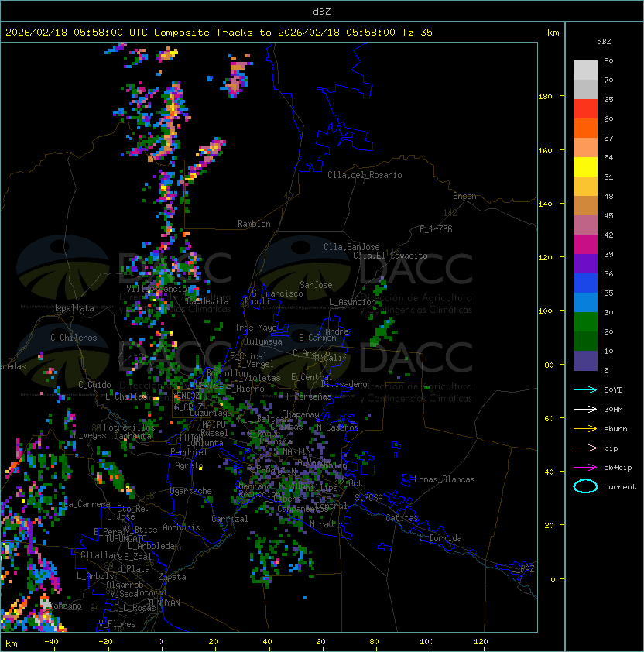Click the 140 km tick on the vertical axis

click(545, 204)
